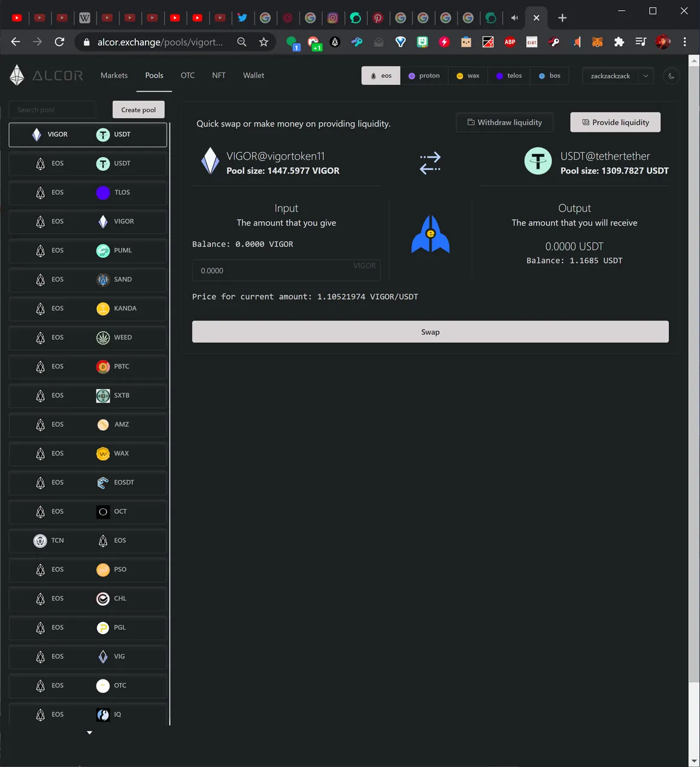Viewport: 700px width, 767px height.
Task: Open Chrome's three-dot menu
Action: pos(685,42)
